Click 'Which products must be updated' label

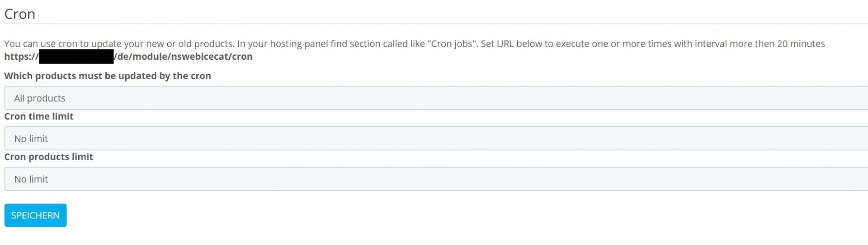click(x=108, y=76)
